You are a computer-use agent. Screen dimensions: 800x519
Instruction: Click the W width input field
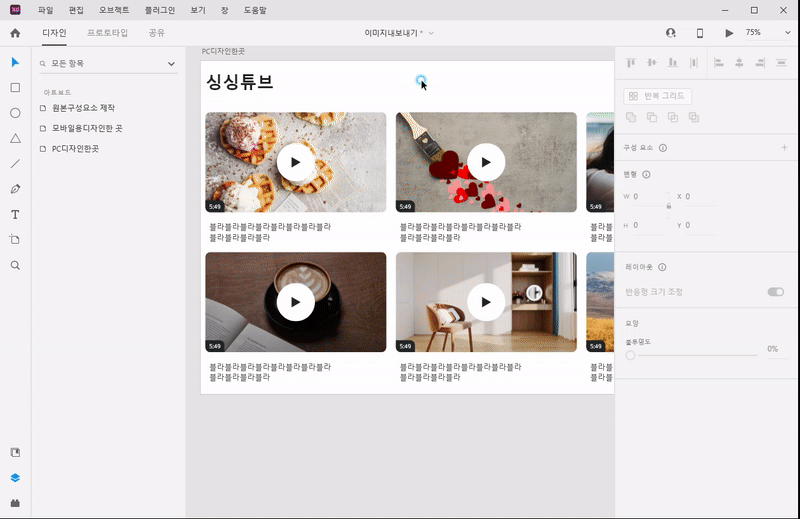pyautogui.click(x=649, y=196)
